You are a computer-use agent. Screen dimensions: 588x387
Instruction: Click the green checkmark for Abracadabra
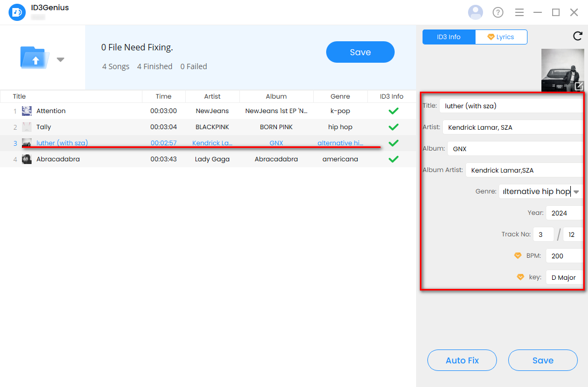(394, 159)
